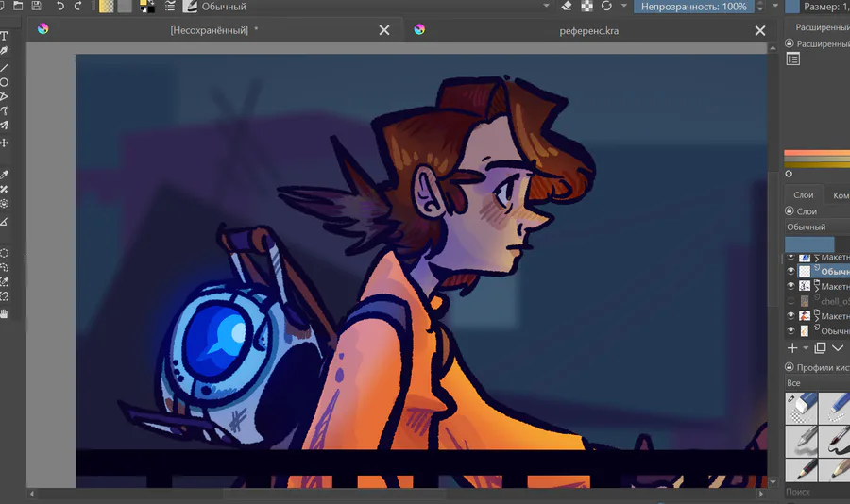Toggle eraser mode in the top toolbar
The width and height of the screenshot is (850, 504).
point(567,6)
